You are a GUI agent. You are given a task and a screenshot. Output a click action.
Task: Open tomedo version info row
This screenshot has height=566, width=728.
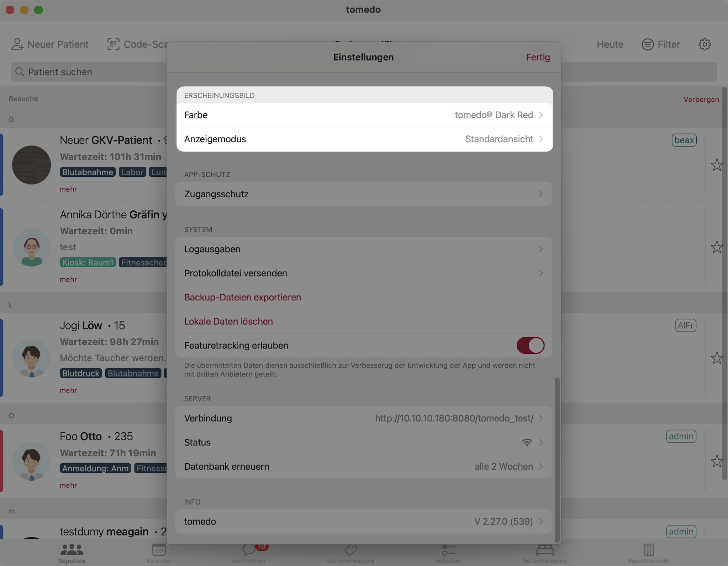pos(364,522)
